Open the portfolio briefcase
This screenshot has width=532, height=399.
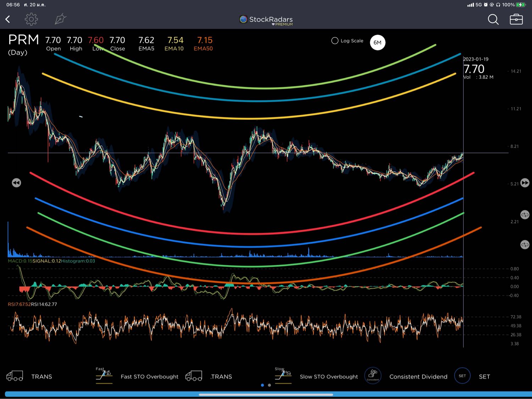coord(516,20)
